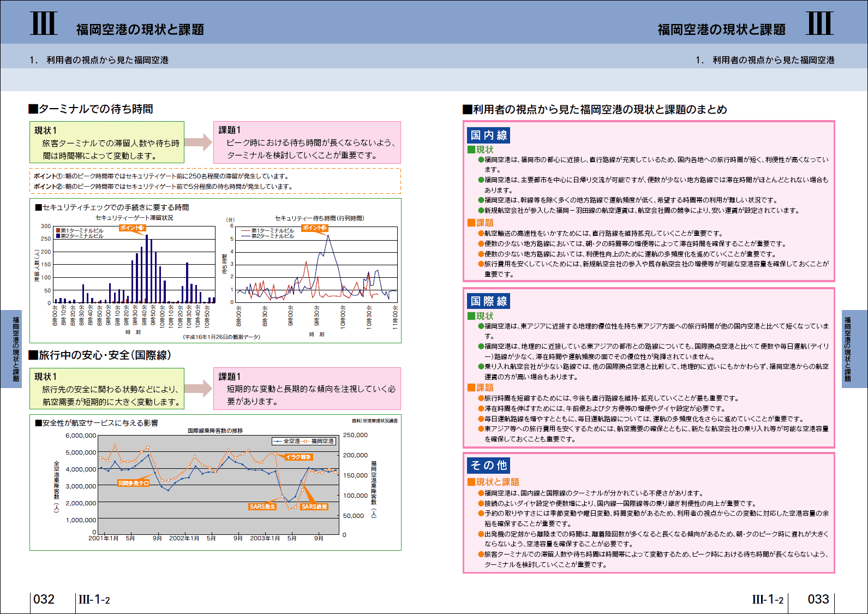Click the bullet 新規航空会社が参入した福岡ー羽田線
The height and width of the screenshot is (614, 868).
639,211
